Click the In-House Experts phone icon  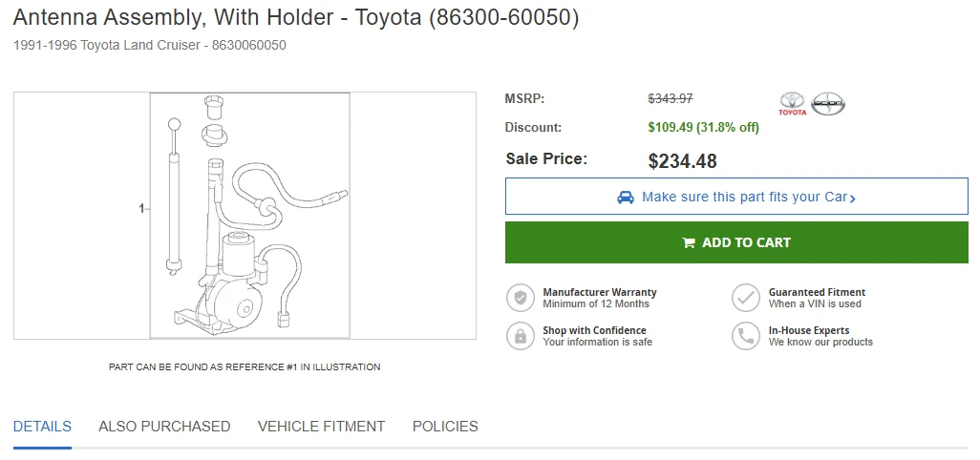746,336
